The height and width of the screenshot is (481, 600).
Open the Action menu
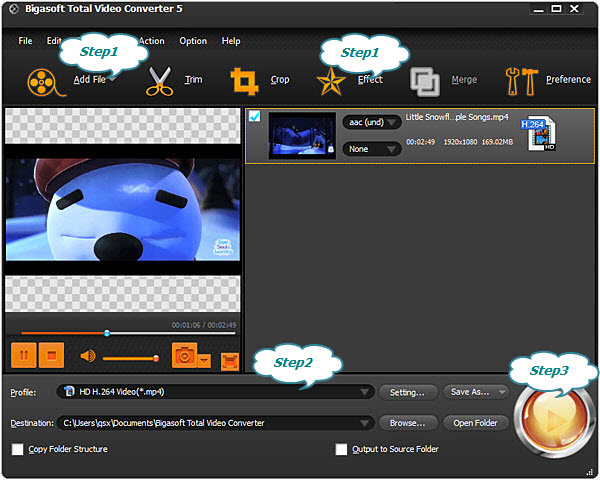[x=152, y=41]
